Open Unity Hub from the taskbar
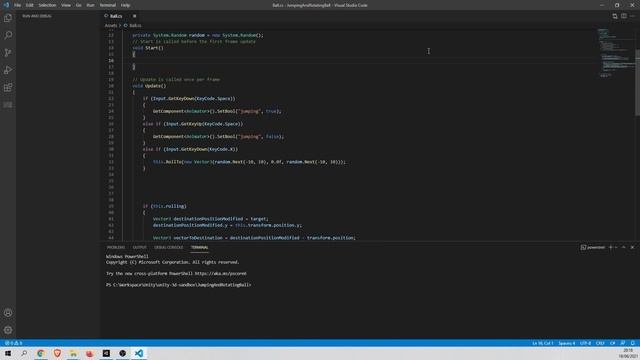 106,353
